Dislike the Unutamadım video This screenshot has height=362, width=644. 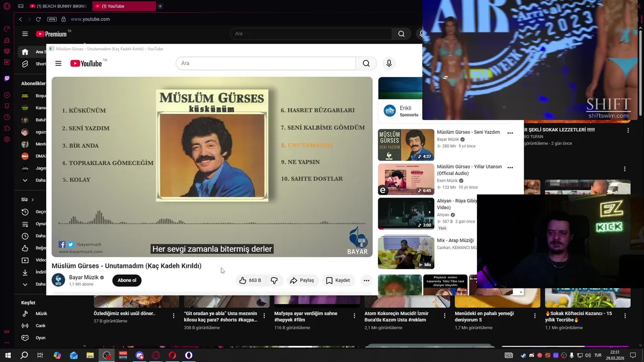(274, 281)
